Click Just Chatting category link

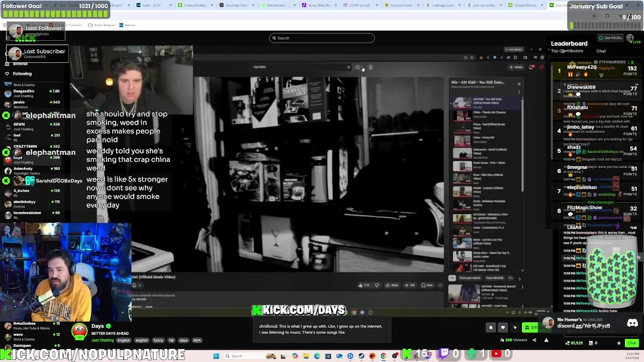[x=102, y=340]
